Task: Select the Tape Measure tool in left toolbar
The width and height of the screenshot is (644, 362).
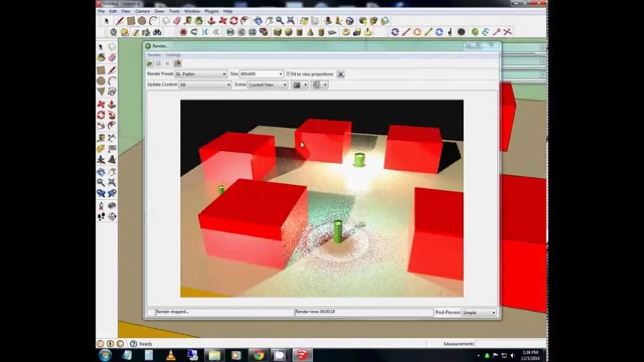Action: 101,138
